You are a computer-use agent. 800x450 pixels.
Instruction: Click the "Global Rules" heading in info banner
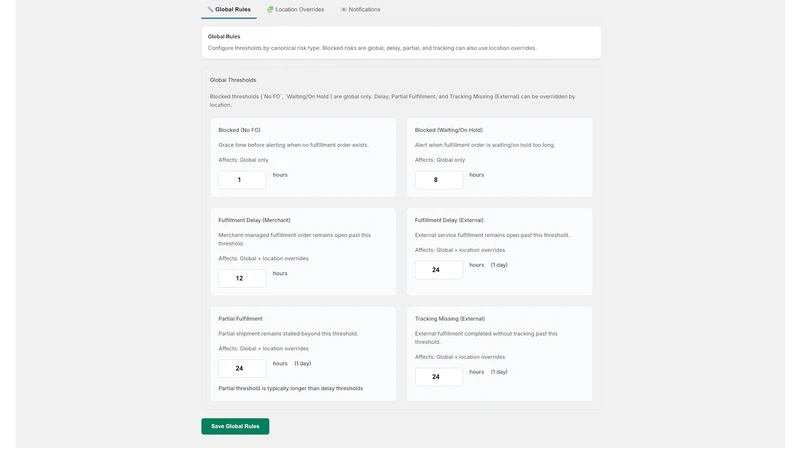224,37
